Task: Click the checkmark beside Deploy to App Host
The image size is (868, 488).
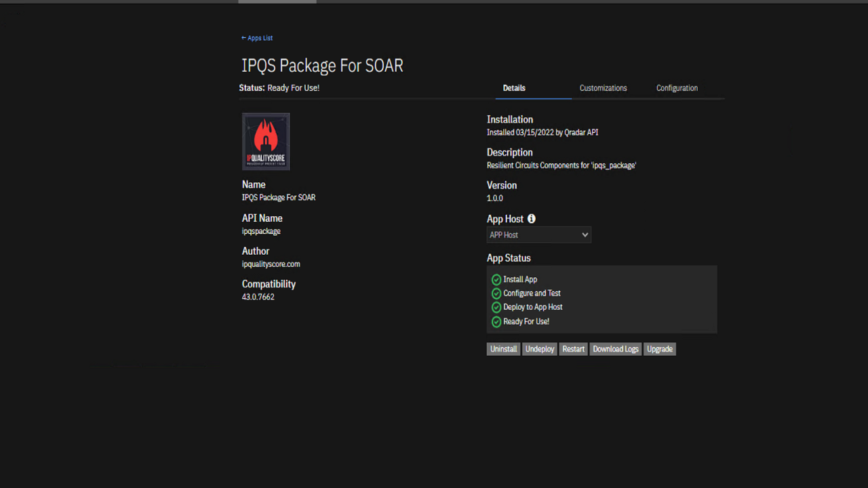Action: tap(496, 307)
